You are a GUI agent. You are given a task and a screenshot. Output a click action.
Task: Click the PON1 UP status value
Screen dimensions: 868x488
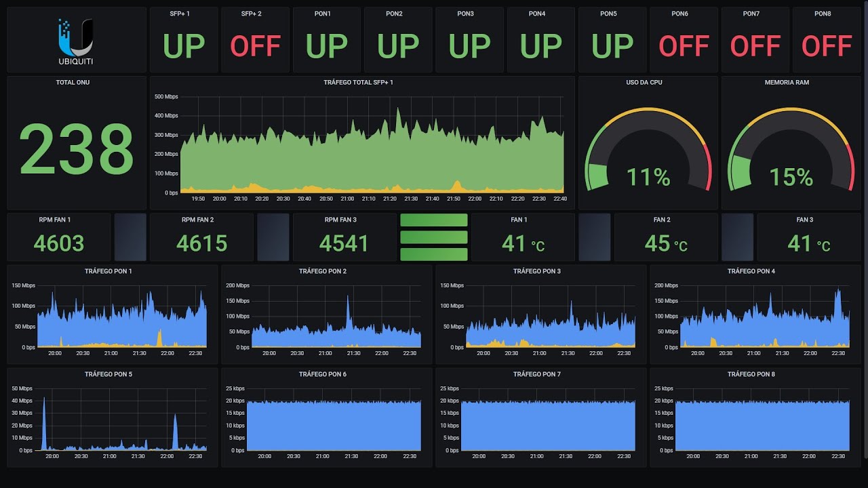(327, 46)
